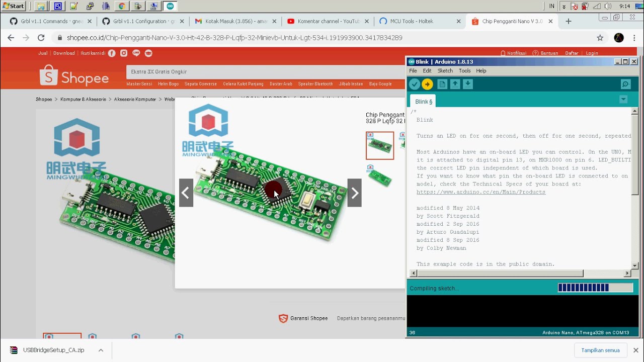644x362 pixels.
Task: Open a new Chrome tab
Action: 568,21
